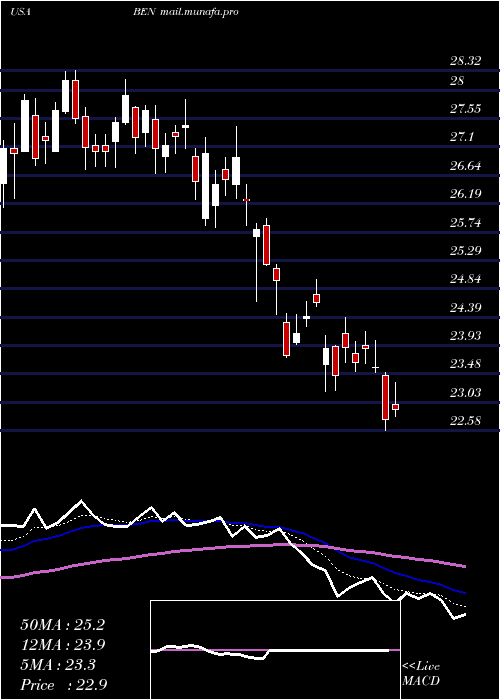Click the 24.39 price axis label
The width and height of the screenshot is (500, 700).
tap(465, 308)
